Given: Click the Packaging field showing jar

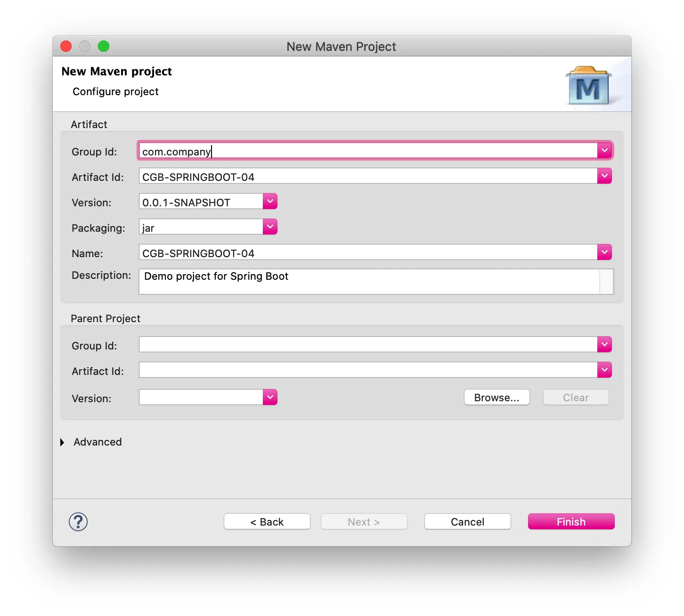Looking at the screenshot, I should [x=201, y=227].
